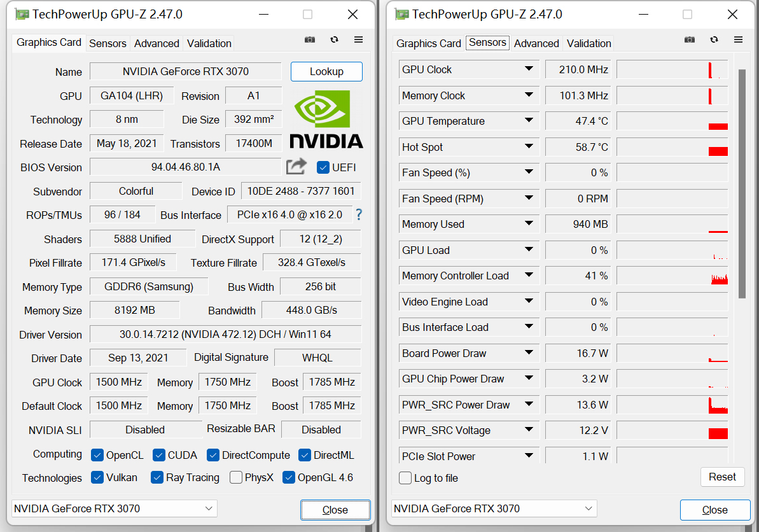The height and width of the screenshot is (532, 759).
Task: Open Board Power Draw dropdown
Action: tap(529, 353)
